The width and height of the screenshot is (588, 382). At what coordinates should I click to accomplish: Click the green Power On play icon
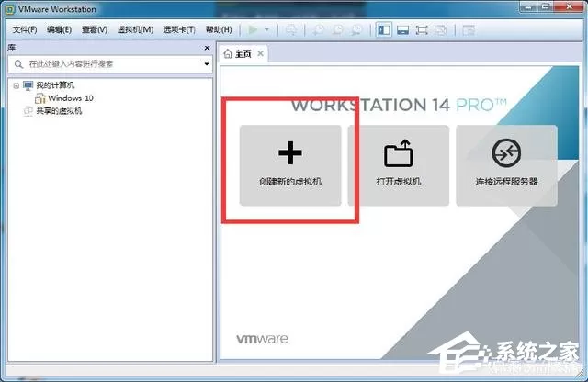coord(254,29)
